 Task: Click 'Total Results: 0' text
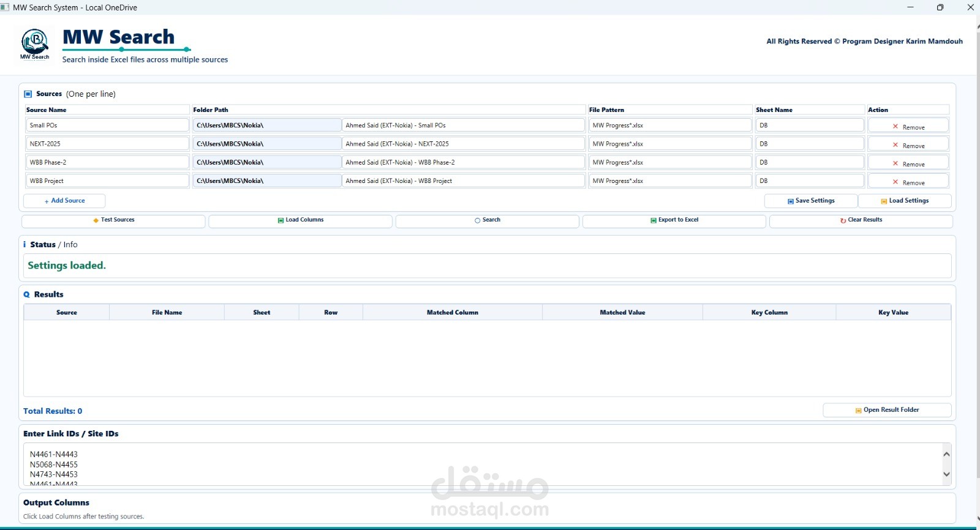click(53, 411)
